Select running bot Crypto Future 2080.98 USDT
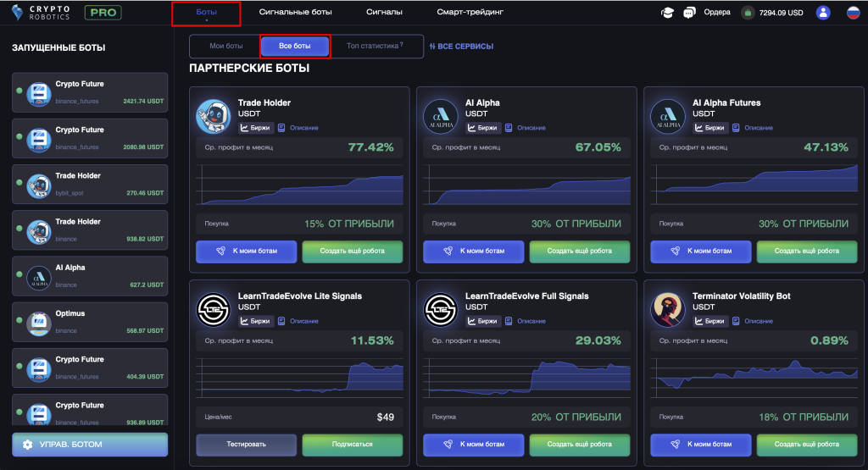The image size is (868, 470). point(90,138)
